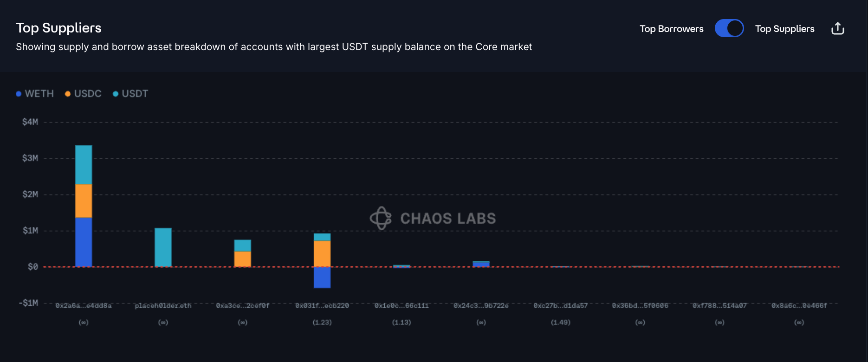Select the Top Borrowers label
Image resolution: width=868 pixels, height=362 pixels.
[x=671, y=29]
